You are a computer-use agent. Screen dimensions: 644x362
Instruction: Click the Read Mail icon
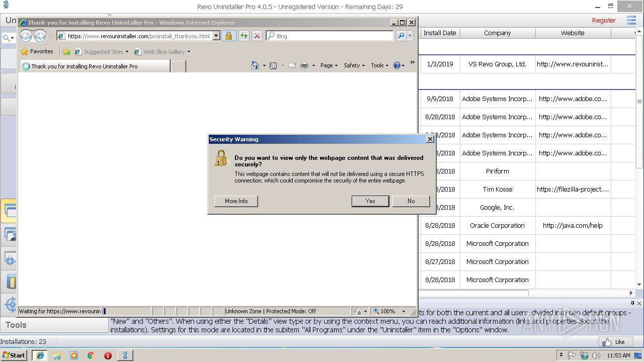[x=292, y=65]
